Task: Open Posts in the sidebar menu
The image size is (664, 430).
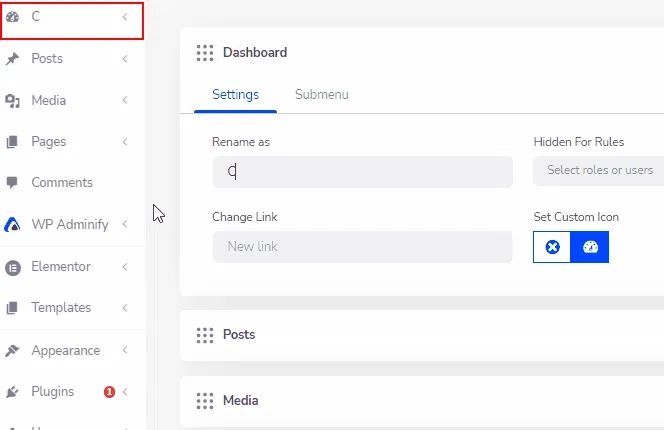Action: click(47, 58)
